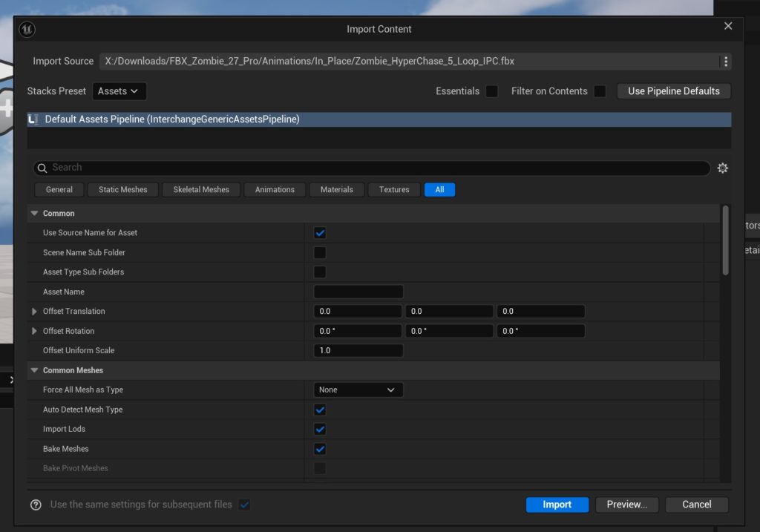Select Default Assets Pipeline row
The height and width of the screenshot is (532, 760).
point(379,119)
